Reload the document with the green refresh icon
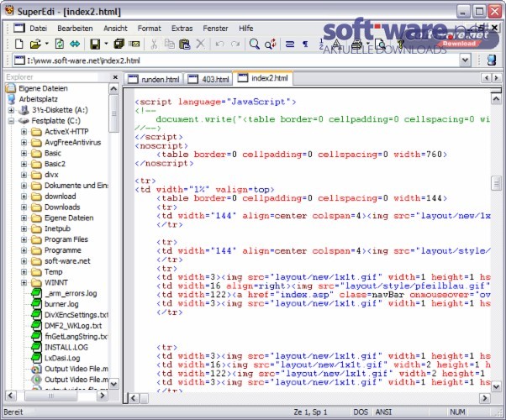 click(x=60, y=44)
